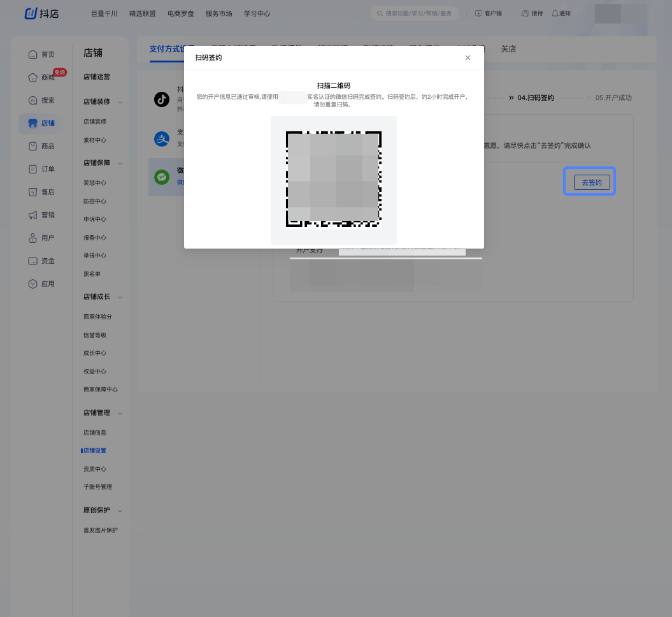The image size is (672, 617).
Task: Open 接待 customer service headset icon
Action: click(x=525, y=13)
